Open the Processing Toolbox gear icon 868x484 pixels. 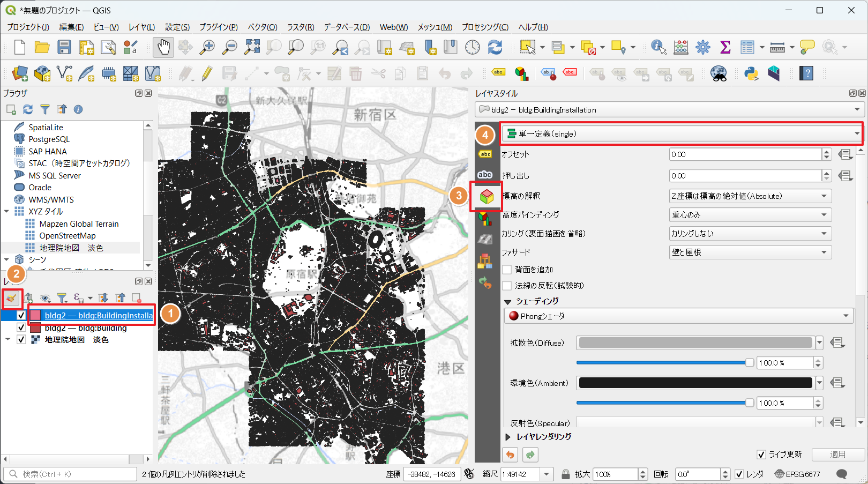703,47
